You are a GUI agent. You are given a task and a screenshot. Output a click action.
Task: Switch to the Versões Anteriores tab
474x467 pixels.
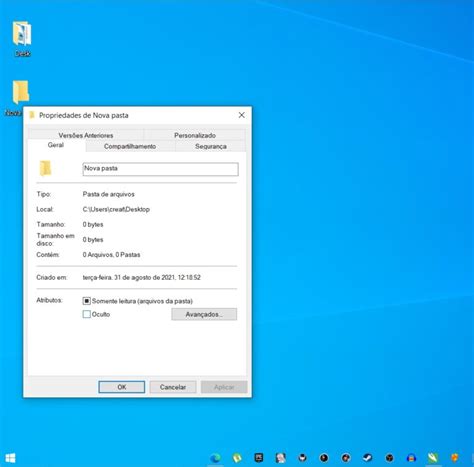[86, 135]
